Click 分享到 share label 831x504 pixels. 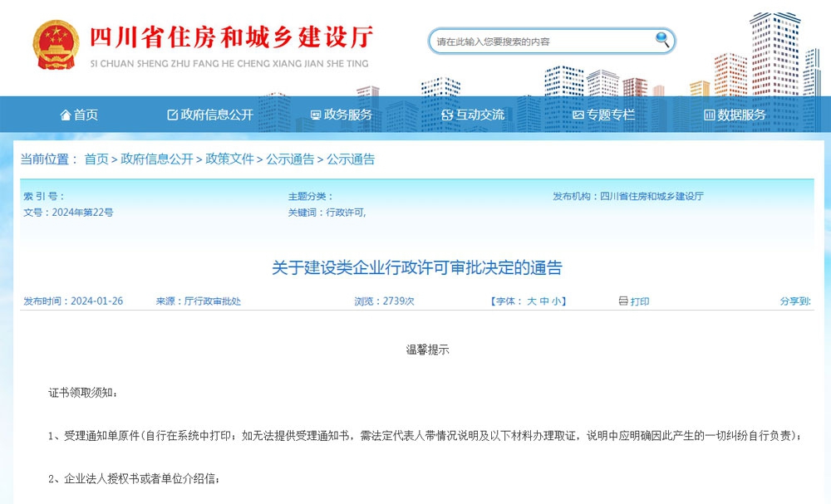795,301
